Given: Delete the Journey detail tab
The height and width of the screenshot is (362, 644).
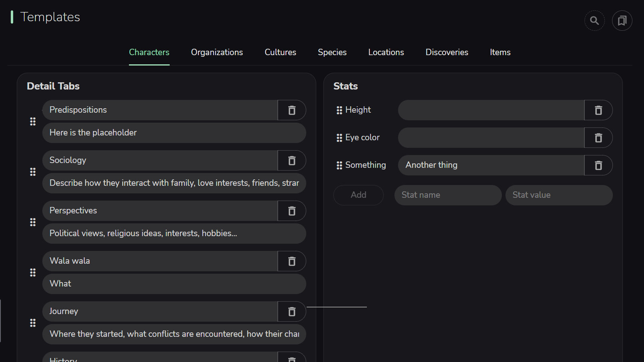Looking at the screenshot, I should click(x=292, y=312).
